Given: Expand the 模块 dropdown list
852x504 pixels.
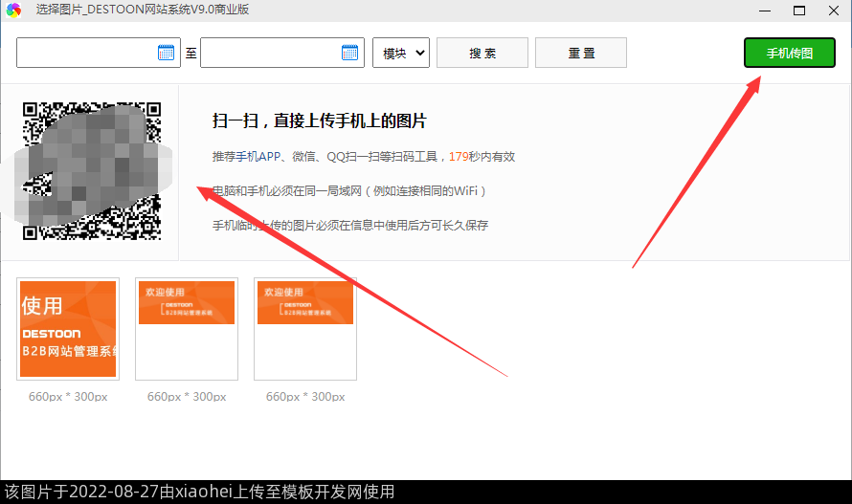Looking at the screenshot, I should click(400, 53).
